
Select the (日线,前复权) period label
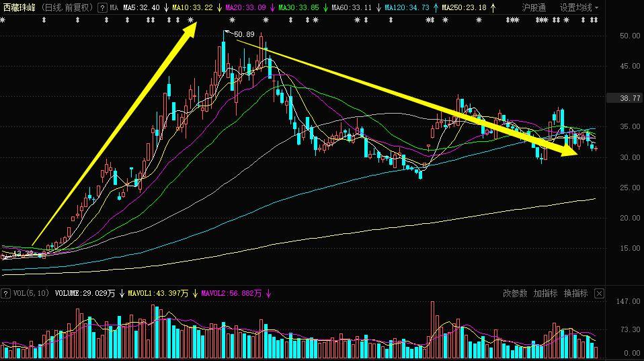pyautogui.click(x=67, y=7)
